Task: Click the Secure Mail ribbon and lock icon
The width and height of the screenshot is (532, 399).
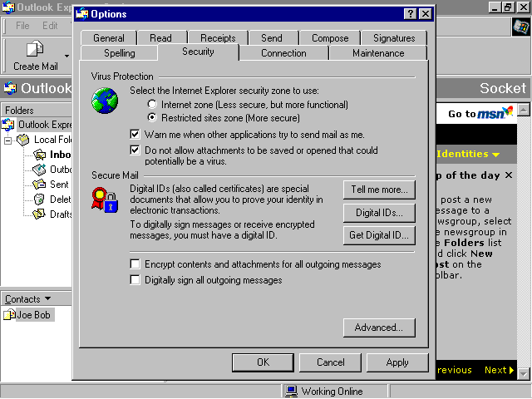Action: pyautogui.click(x=105, y=200)
